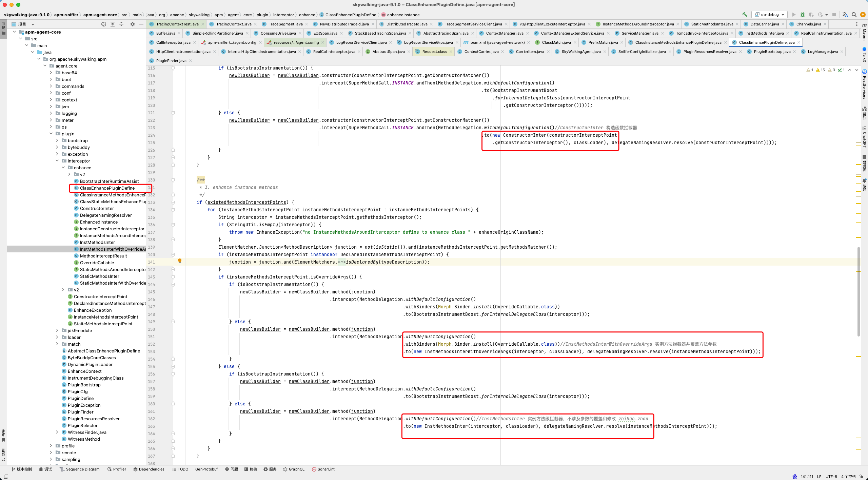Viewport: 868px width, 480px height.
Task: Toggle fold marker at line 121
Action: 173,113
